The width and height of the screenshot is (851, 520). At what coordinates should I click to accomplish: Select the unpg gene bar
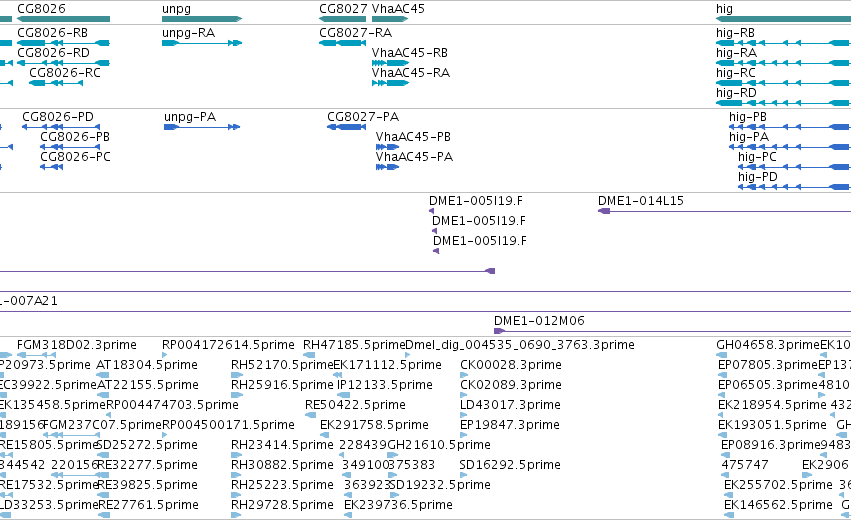pyautogui.click(x=202, y=19)
